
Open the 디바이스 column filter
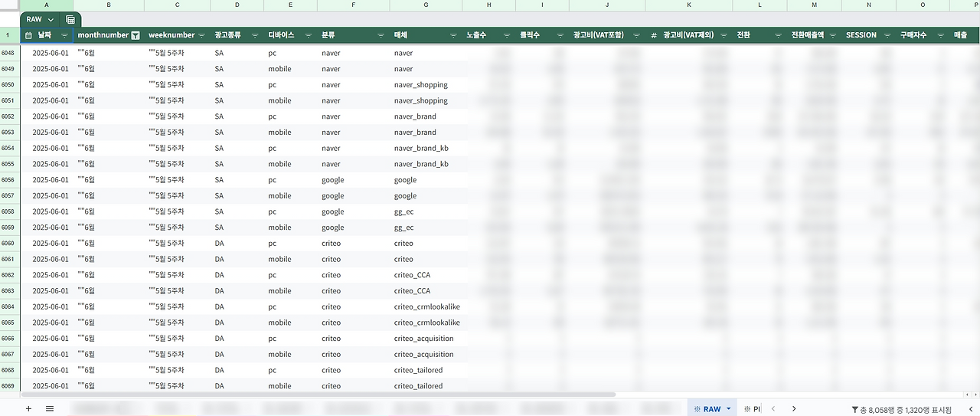click(308, 35)
